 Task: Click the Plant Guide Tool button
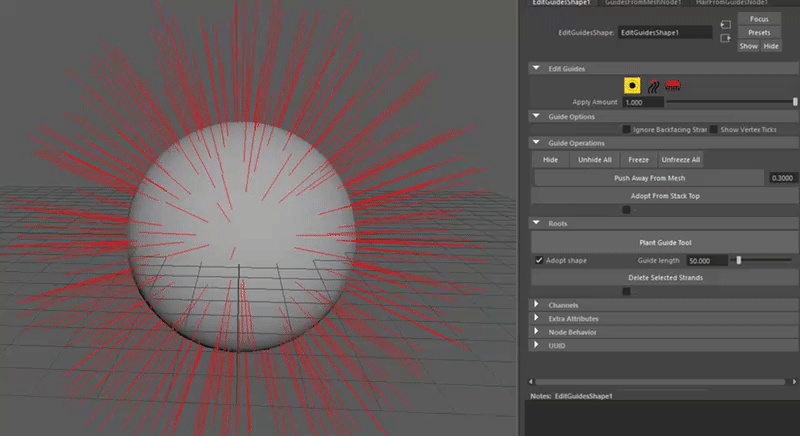tap(665, 242)
